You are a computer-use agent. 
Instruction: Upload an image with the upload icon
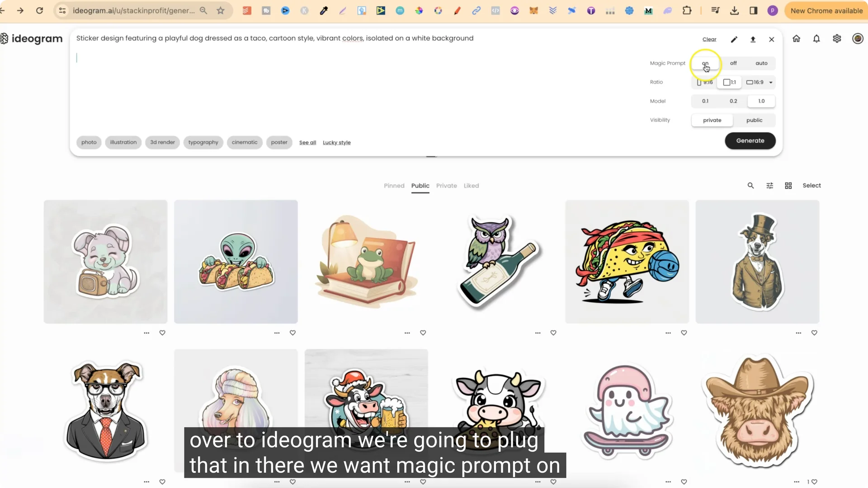(753, 39)
